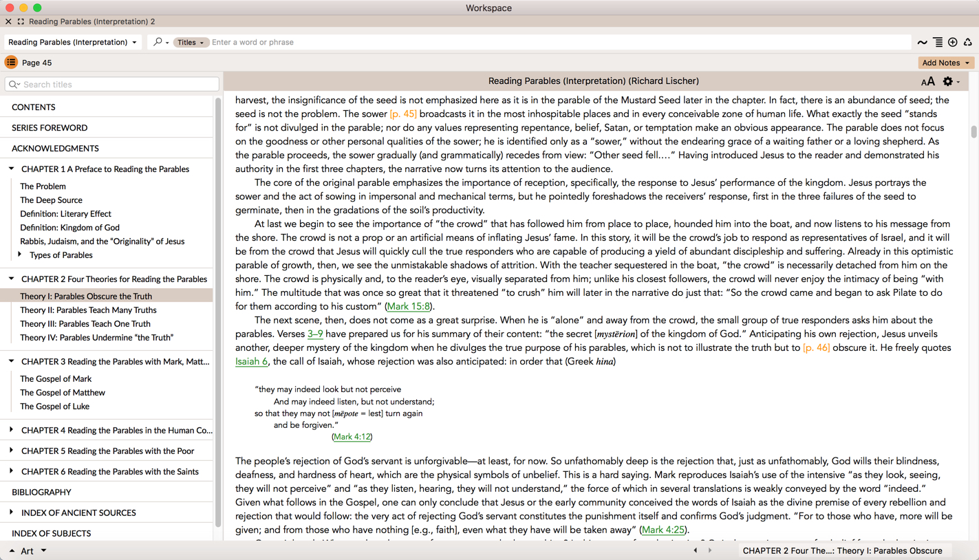
Task: Click the fullscreen brackets icon on the tab
Action: 21,21
